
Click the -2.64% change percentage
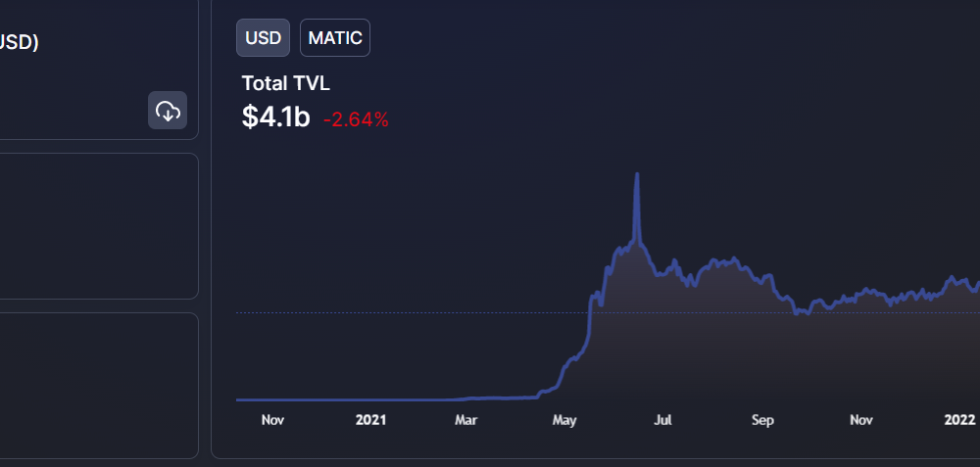(356, 119)
